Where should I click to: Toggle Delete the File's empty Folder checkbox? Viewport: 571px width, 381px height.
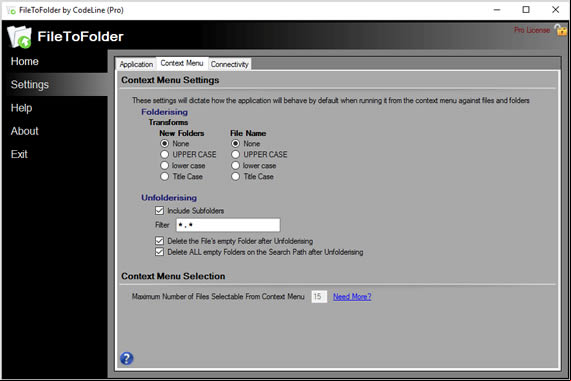click(159, 241)
